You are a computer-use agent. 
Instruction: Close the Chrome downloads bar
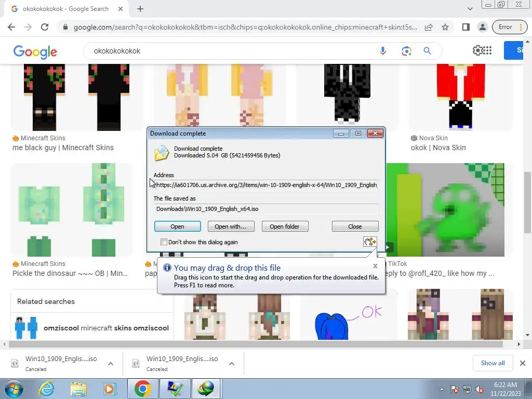pyautogui.click(x=523, y=363)
